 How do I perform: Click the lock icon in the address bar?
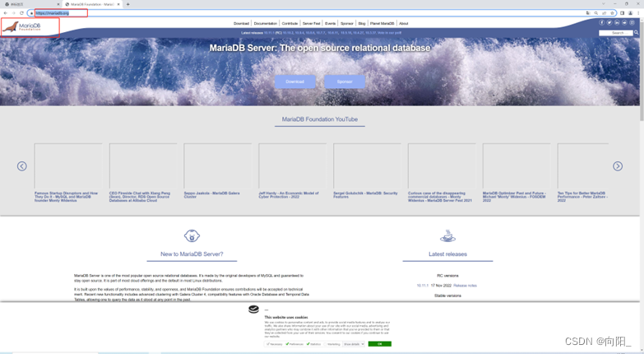(x=31, y=13)
